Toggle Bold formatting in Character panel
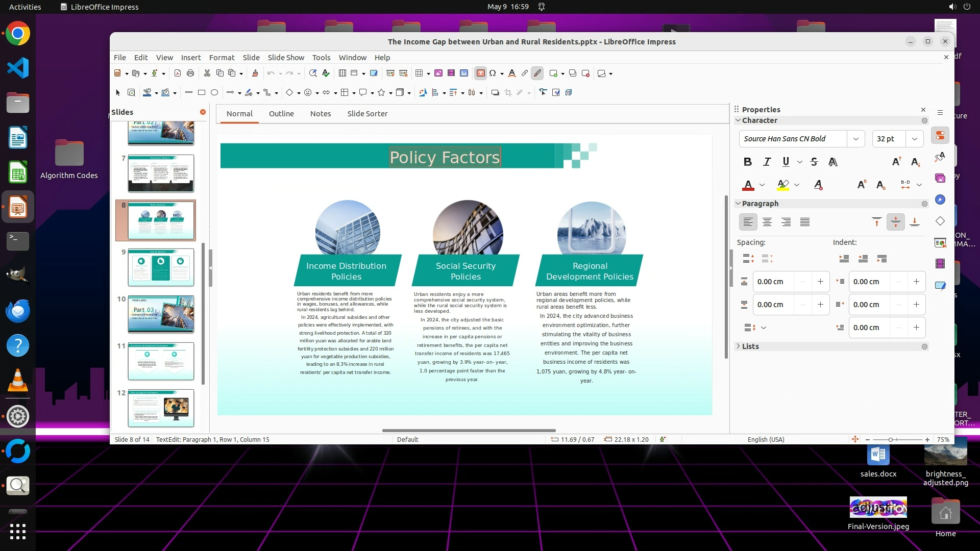The image size is (980, 551). click(748, 162)
